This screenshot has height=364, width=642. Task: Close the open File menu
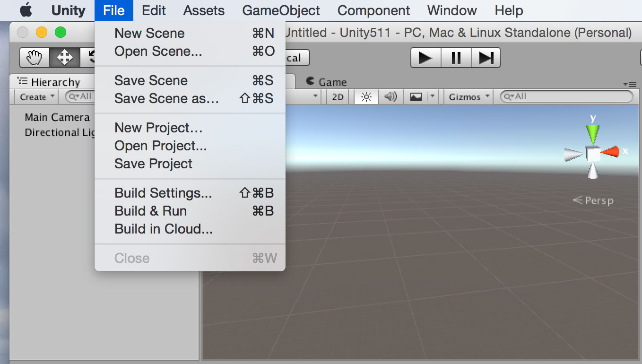pyautogui.click(x=114, y=10)
